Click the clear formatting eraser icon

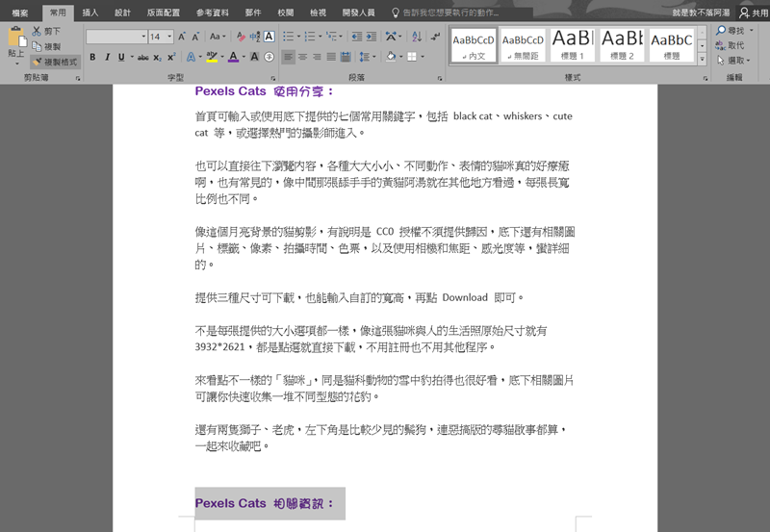coord(239,37)
